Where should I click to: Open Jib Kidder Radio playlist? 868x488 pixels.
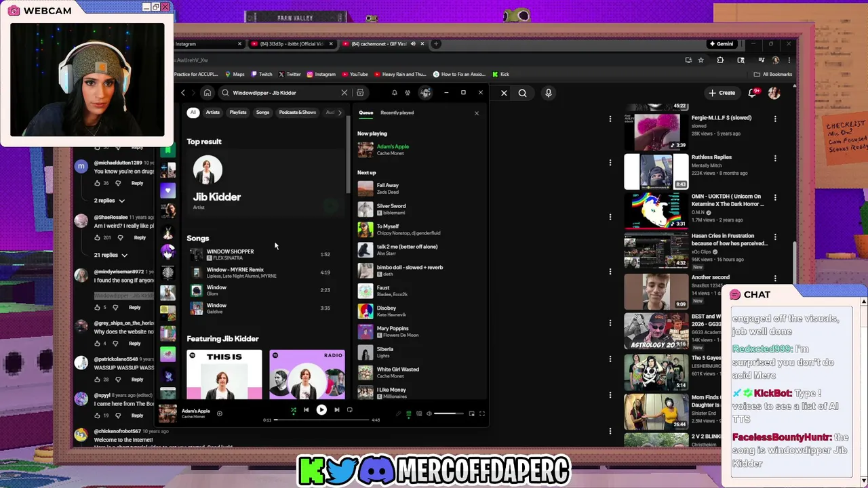[307, 374]
